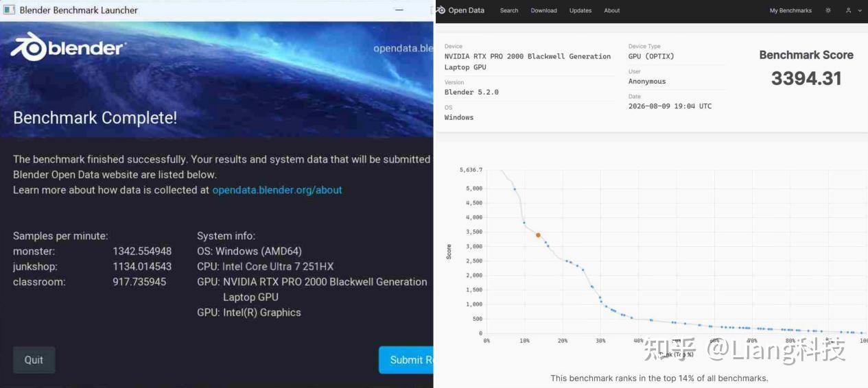Screen dimensions: 868x388
Task: Select the classroom score 917.735945
Action: click(x=139, y=282)
